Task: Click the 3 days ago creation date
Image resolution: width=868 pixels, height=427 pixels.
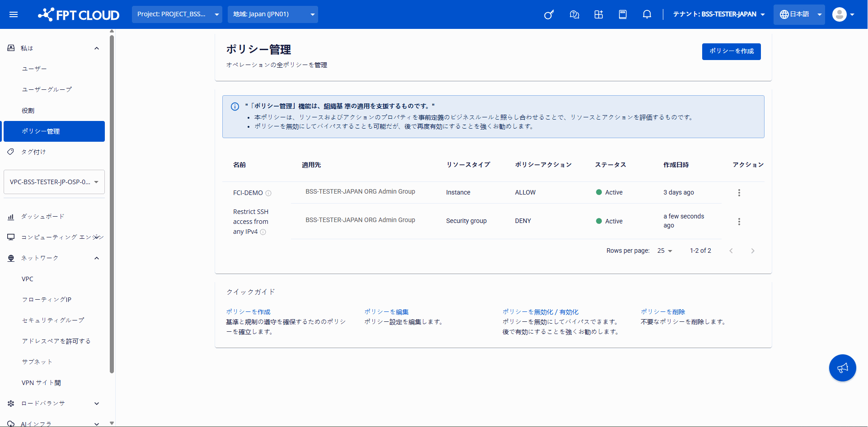Action: tap(679, 192)
